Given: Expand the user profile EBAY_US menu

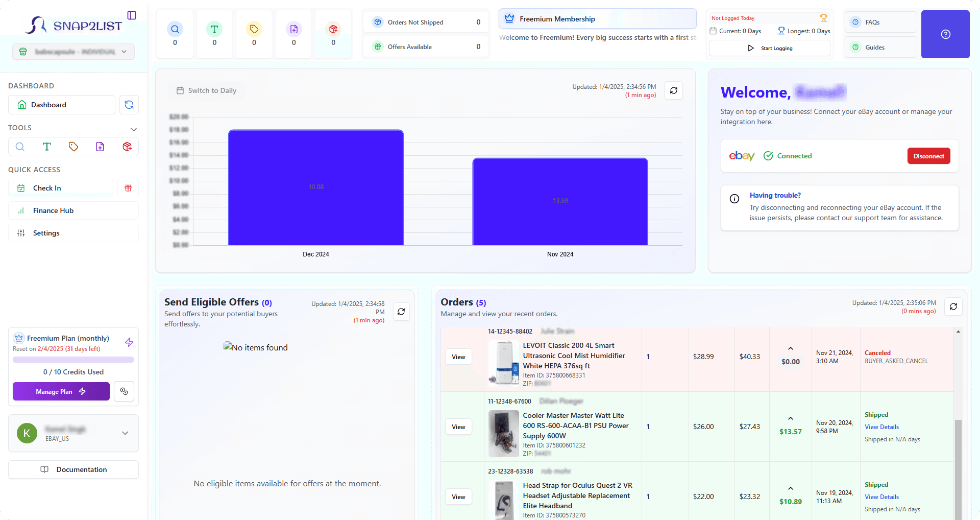Looking at the screenshot, I should click(x=125, y=433).
